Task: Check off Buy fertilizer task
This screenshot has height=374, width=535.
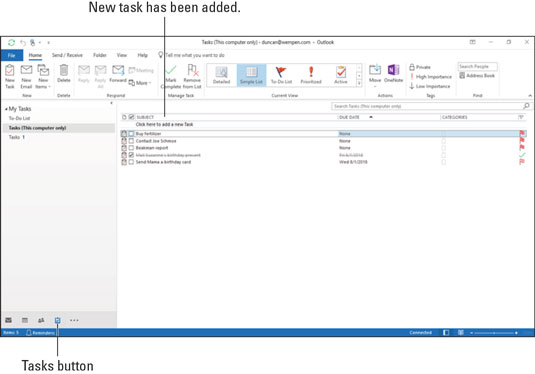Action: pyautogui.click(x=131, y=133)
